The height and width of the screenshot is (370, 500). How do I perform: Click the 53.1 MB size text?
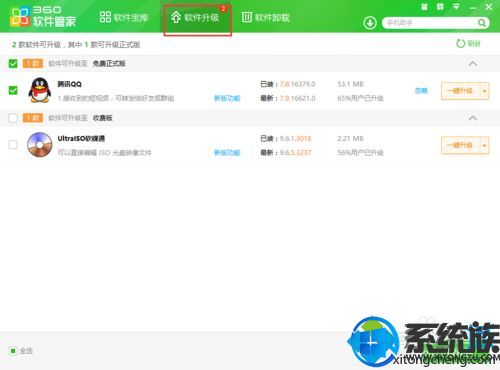(350, 84)
